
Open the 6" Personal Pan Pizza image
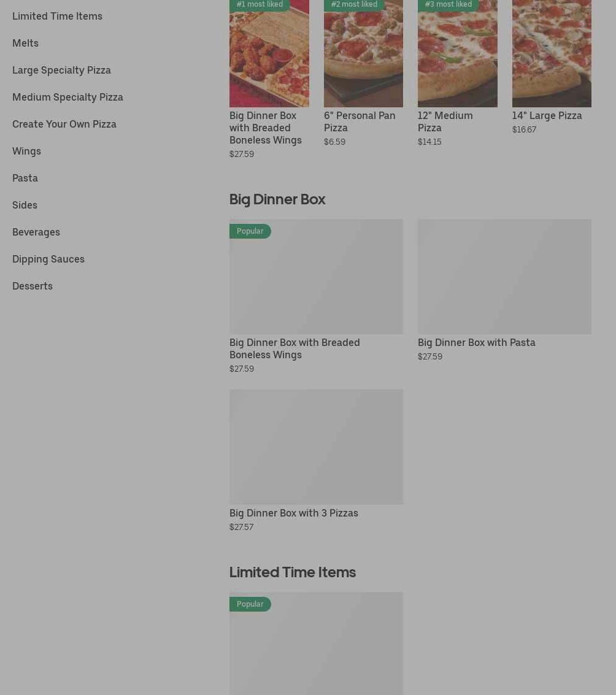coord(363,55)
